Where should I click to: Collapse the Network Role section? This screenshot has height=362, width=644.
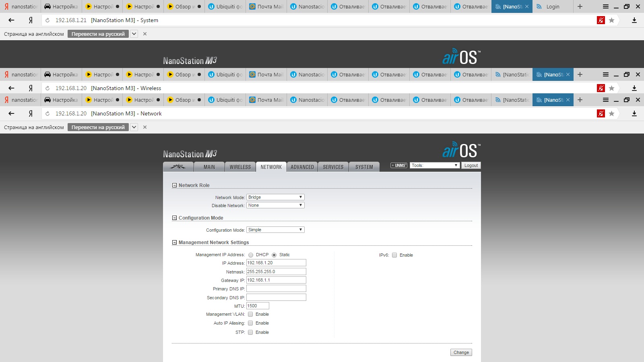tap(175, 185)
